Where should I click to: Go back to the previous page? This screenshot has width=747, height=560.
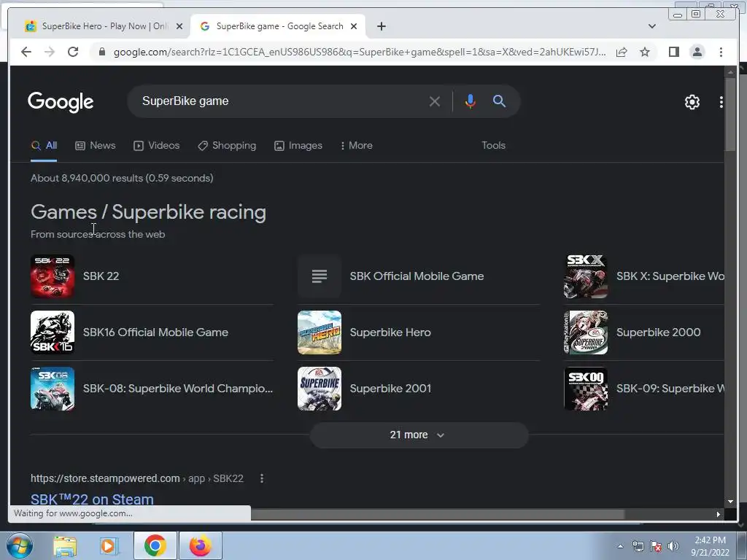point(26,52)
